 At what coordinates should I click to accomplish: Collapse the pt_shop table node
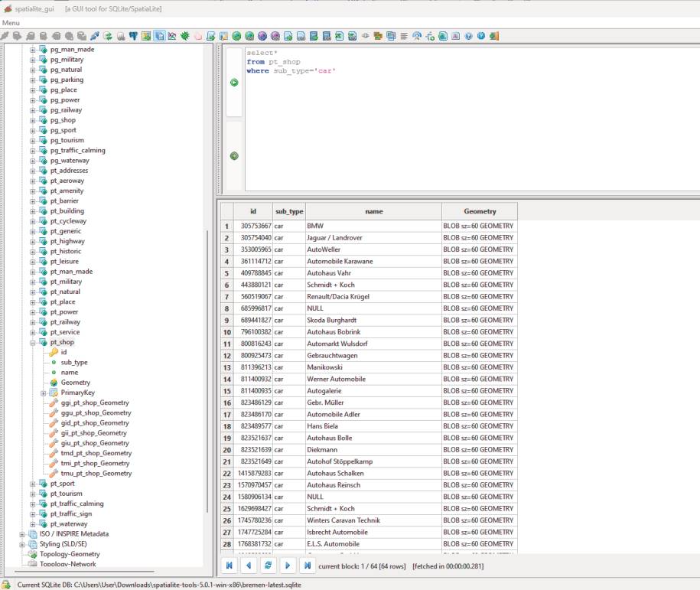tap(33, 343)
